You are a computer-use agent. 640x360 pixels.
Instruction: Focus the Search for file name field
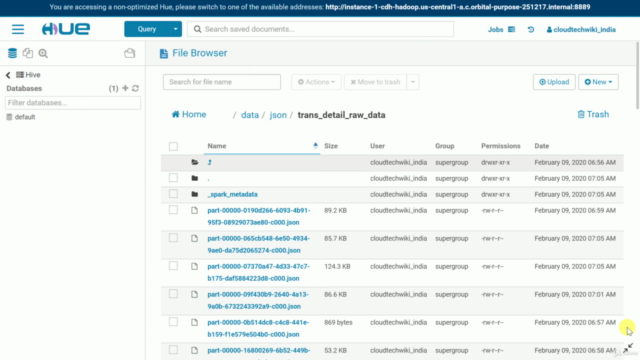222,82
